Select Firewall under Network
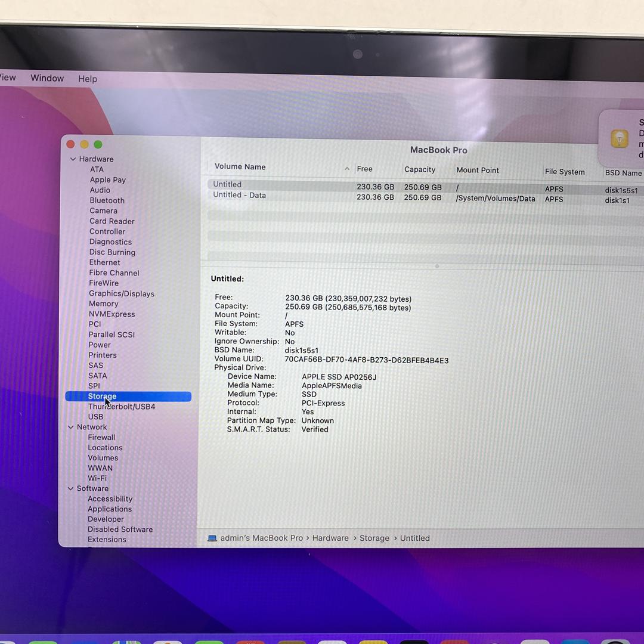644x644 pixels. pos(101,438)
